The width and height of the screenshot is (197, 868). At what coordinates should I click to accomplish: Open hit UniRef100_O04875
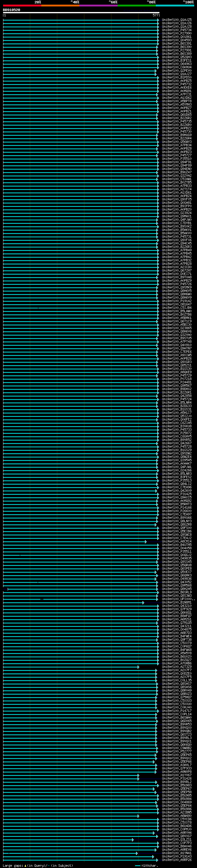point(177,629)
